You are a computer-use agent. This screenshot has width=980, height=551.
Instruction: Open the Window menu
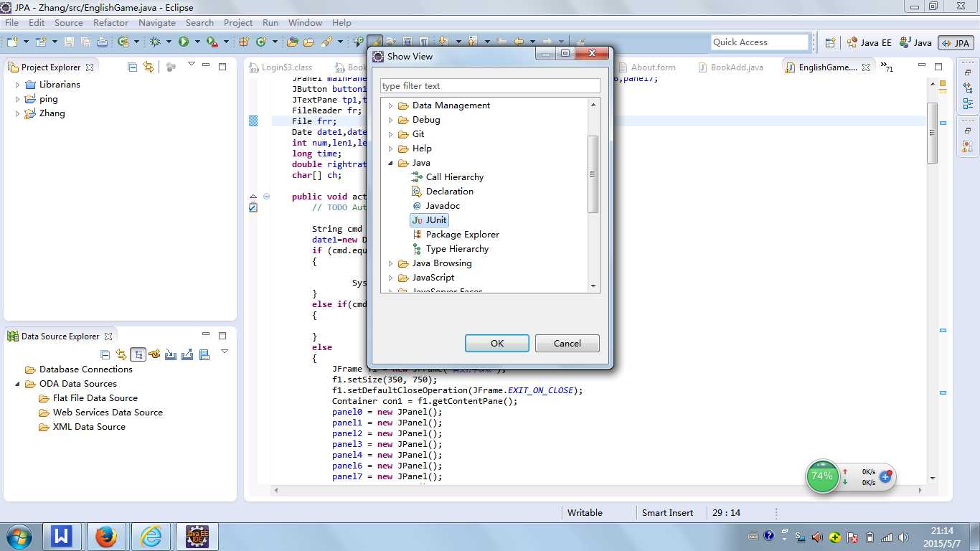pyautogui.click(x=305, y=23)
